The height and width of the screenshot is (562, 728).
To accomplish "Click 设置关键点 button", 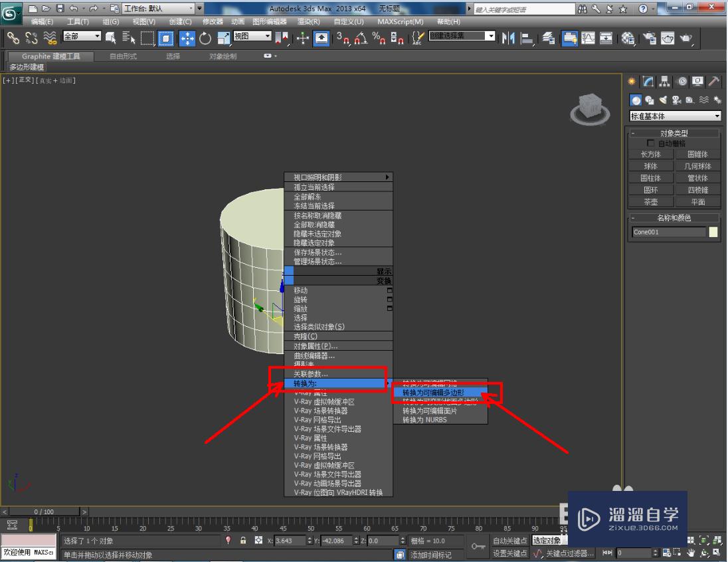I will click(x=509, y=553).
